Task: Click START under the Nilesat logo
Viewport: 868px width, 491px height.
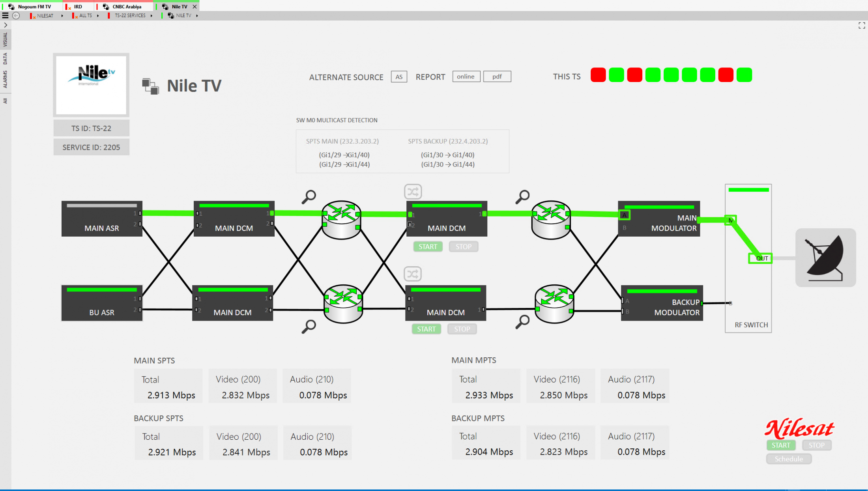Action: point(781,445)
